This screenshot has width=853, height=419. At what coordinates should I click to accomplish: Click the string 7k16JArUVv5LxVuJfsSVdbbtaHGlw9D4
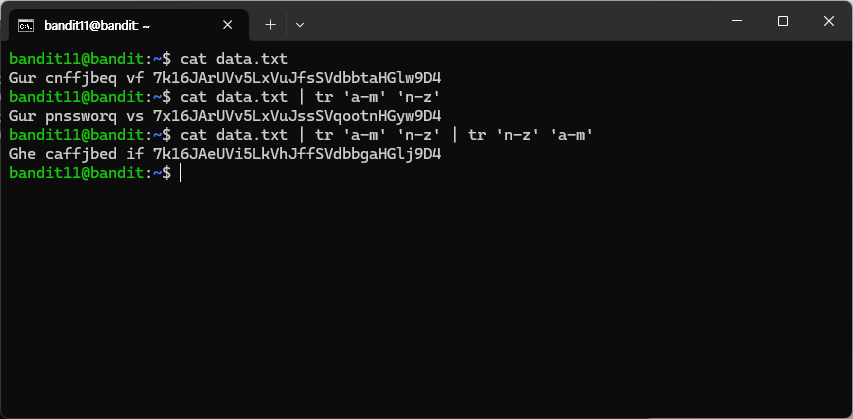click(x=297, y=78)
